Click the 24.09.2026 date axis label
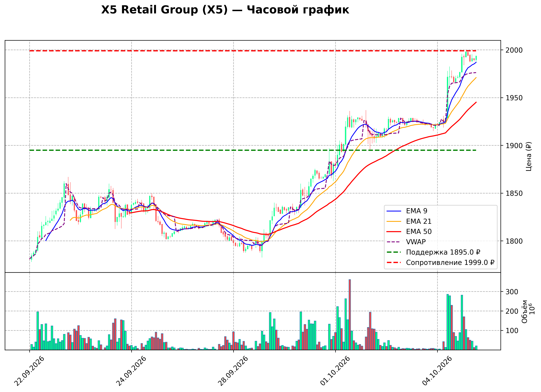Image resolution: width=541 pixels, height=392 pixels. [x=131, y=371]
